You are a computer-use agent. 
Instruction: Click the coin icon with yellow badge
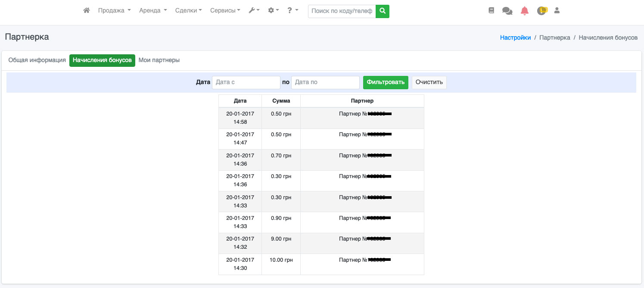(541, 11)
